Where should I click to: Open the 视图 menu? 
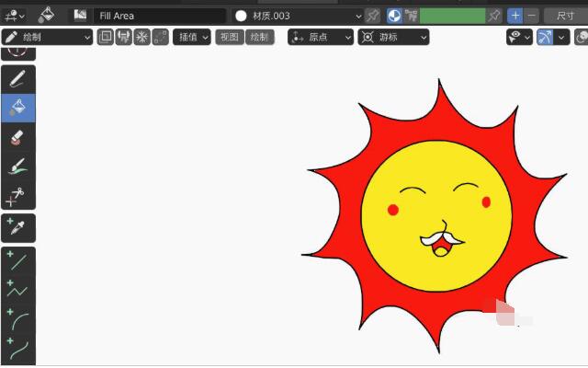click(229, 37)
